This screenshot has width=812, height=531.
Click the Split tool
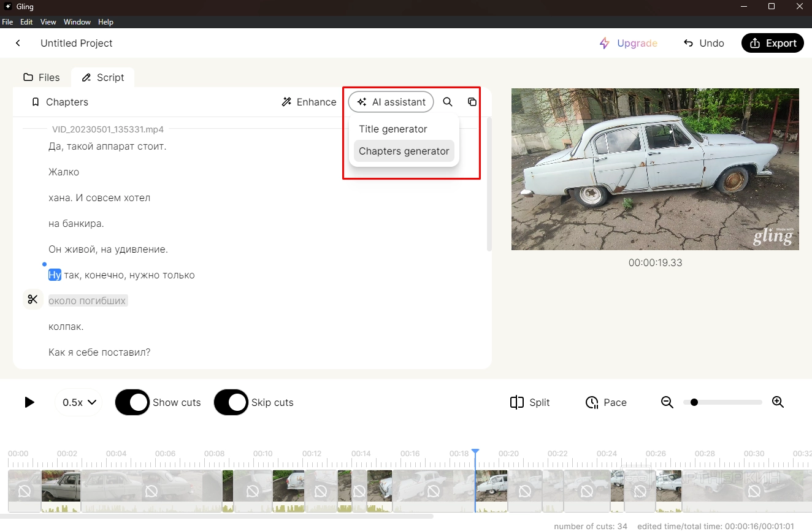click(530, 402)
